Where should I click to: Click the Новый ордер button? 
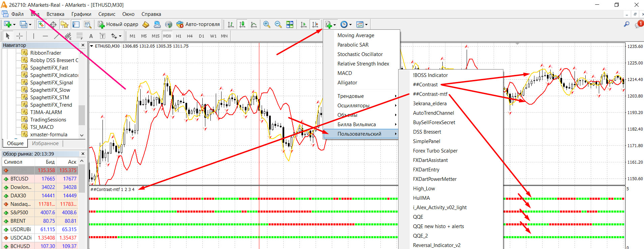point(118,24)
